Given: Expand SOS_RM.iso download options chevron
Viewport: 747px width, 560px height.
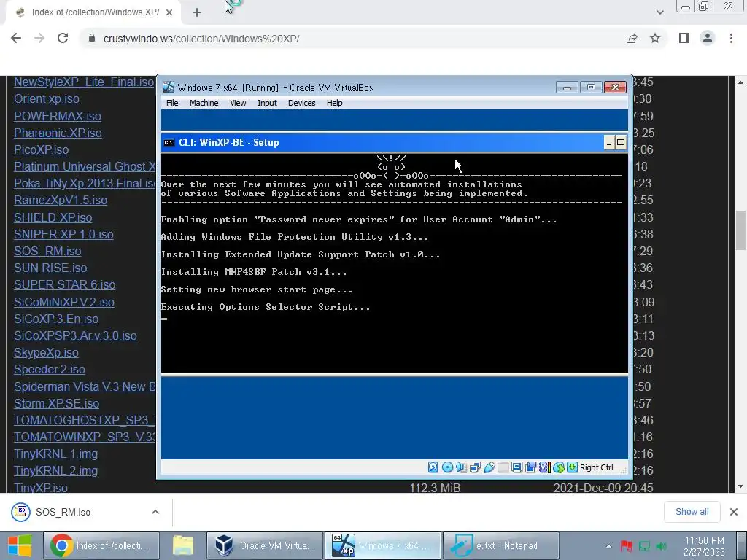Looking at the screenshot, I should point(155,512).
